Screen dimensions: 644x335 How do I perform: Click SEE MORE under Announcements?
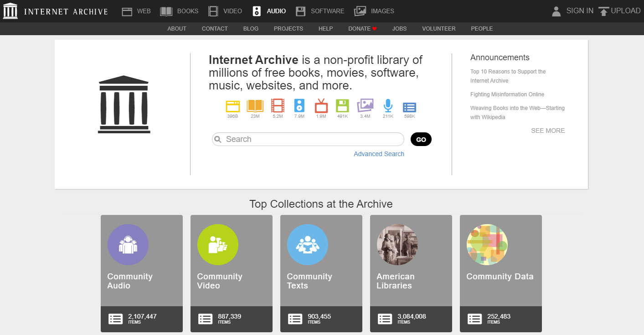(x=548, y=131)
